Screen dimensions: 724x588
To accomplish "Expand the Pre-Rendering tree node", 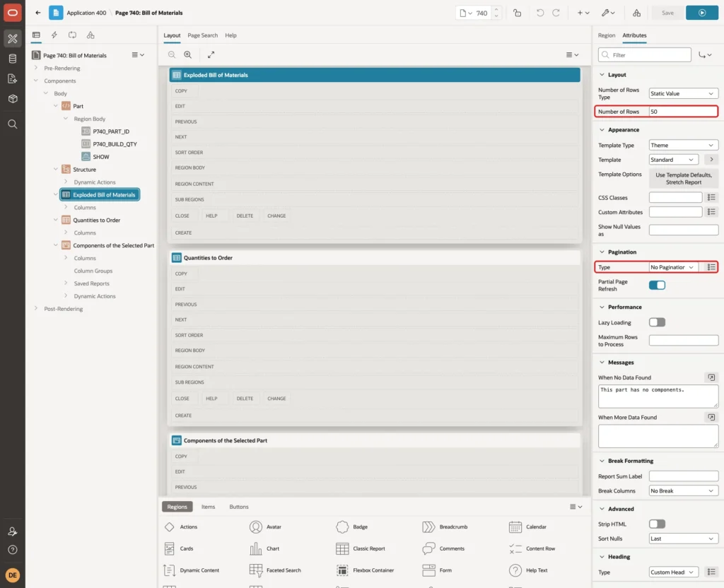I will point(36,68).
